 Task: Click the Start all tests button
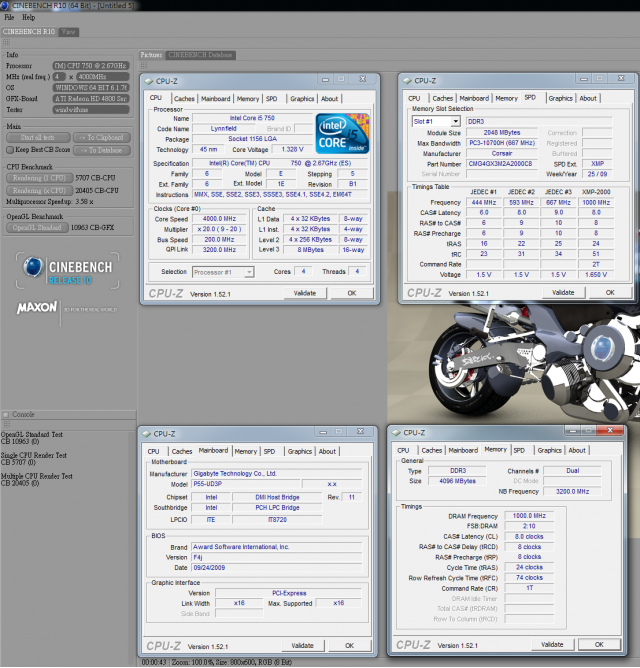tap(38, 138)
